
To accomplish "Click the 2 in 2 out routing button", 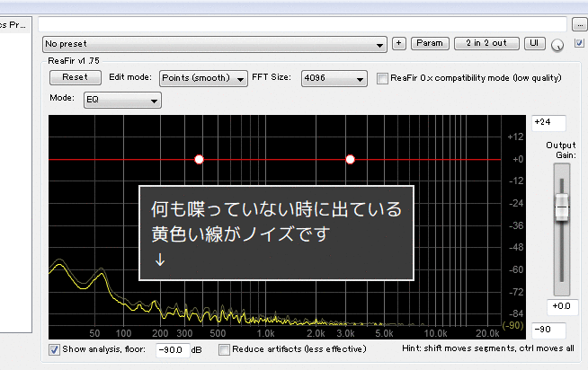I will [x=486, y=43].
